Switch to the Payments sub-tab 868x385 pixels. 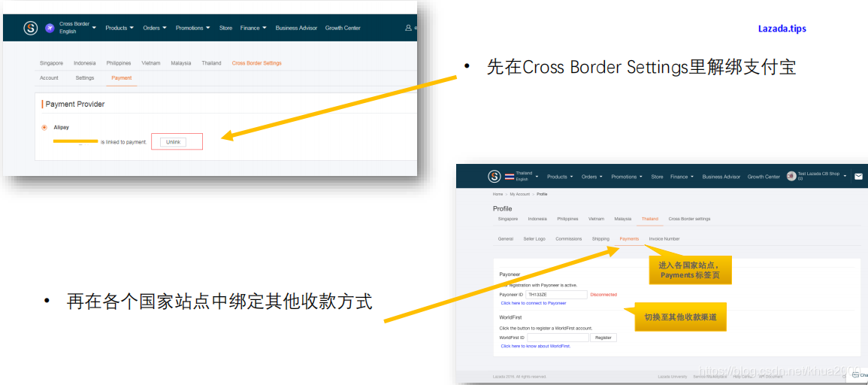(630, 239)
